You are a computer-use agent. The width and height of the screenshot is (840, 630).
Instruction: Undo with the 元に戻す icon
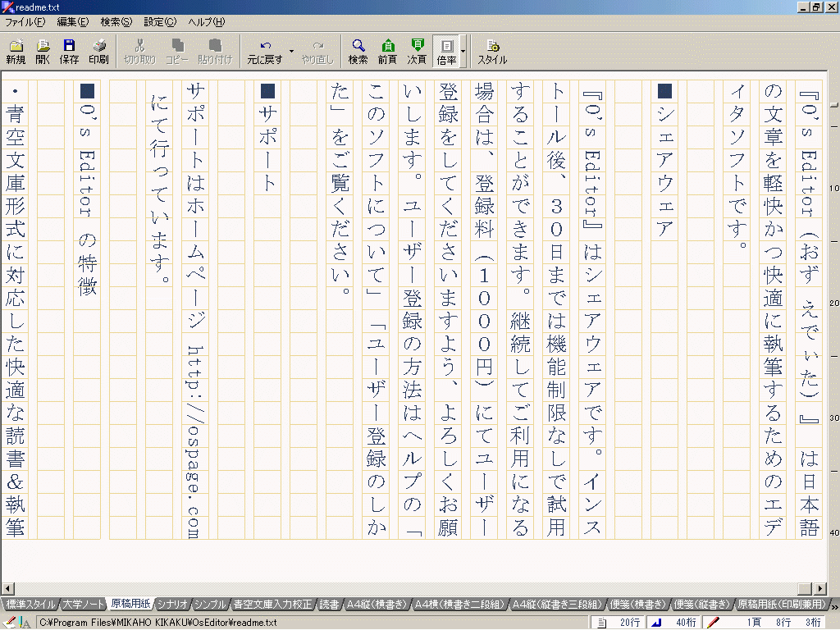(x=264, y=51)
